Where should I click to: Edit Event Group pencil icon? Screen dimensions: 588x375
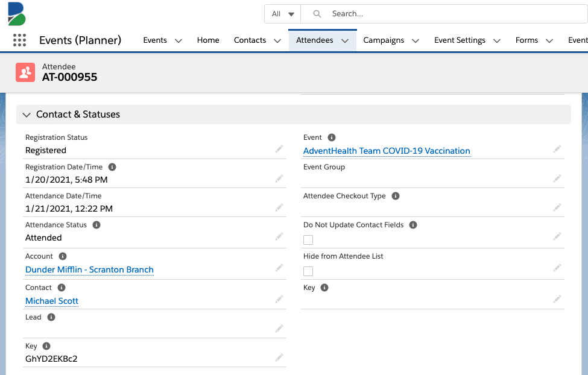click(x=557, y=178)
